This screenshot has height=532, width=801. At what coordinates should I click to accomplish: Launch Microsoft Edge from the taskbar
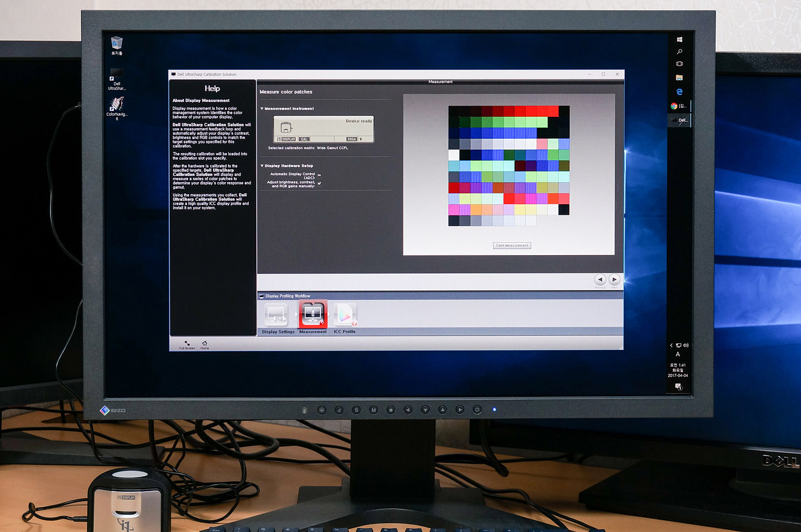pyautogui.click(x=679, y=92)
